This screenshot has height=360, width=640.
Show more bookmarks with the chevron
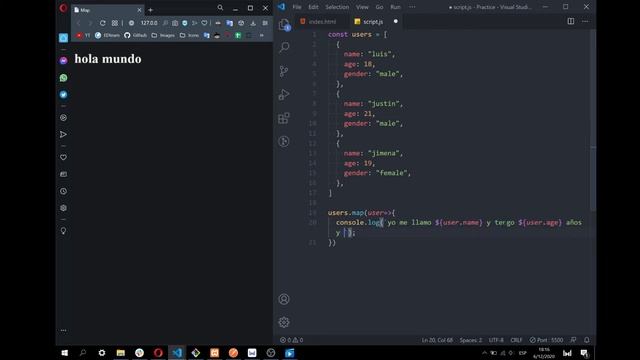point(262,36)
